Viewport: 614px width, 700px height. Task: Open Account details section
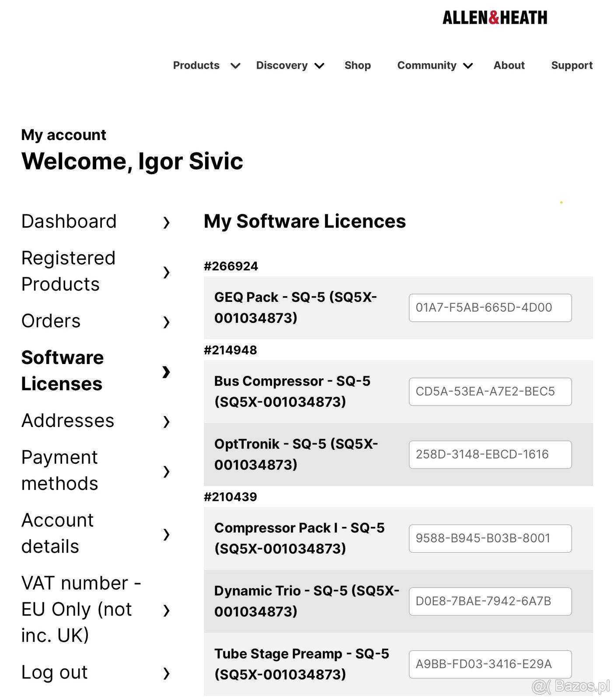(x=58, y=533)
